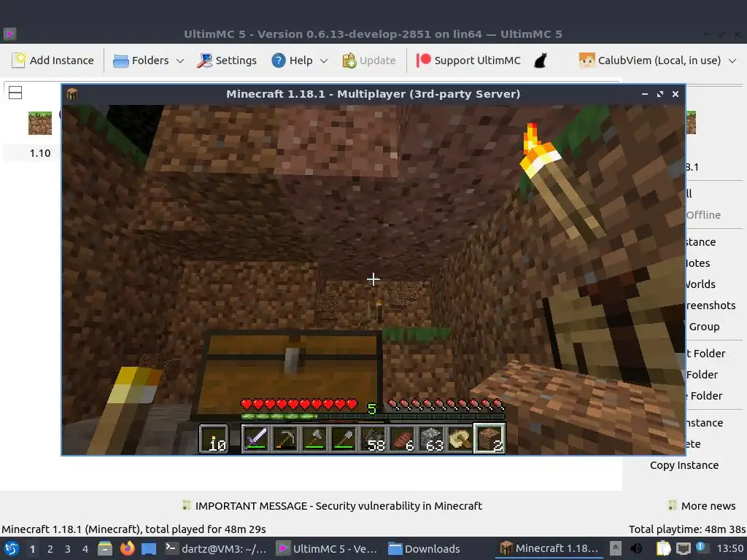The image size is (747, 560).
Task: Open the clipboard manager tray icon
Action: coord(663,548)
